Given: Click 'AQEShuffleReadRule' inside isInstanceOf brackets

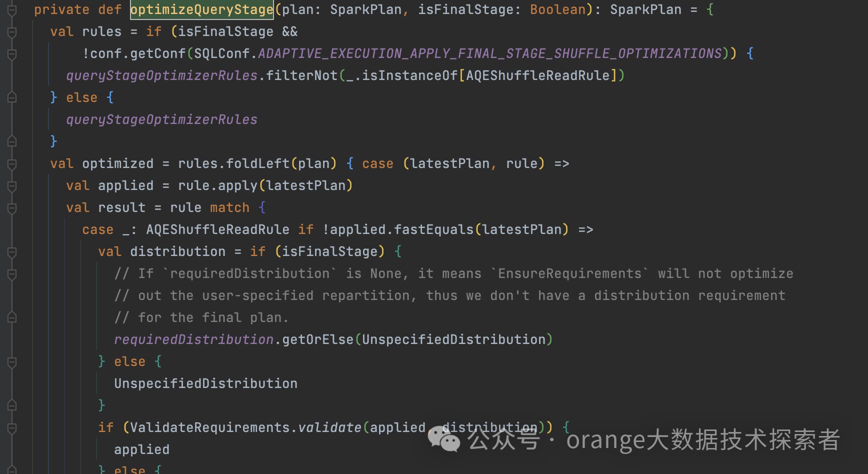Looking at the screenshot, I should click(538, 75).
